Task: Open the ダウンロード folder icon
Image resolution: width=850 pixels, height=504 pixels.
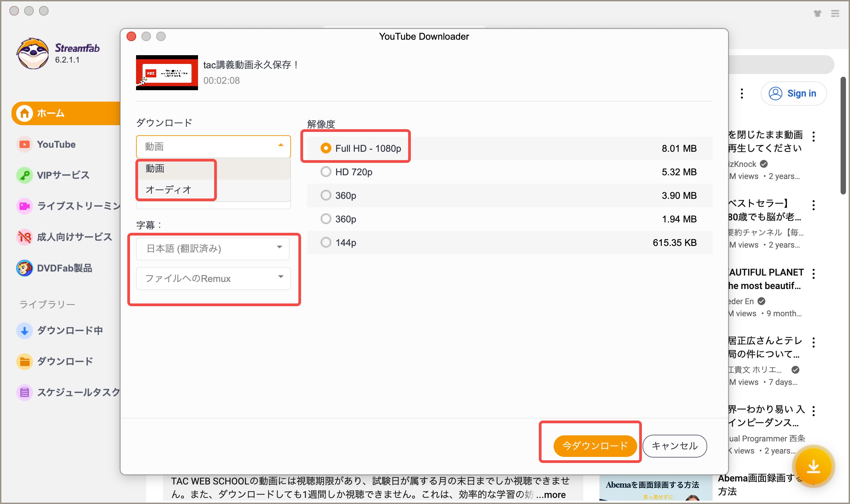Action: [24, 361]
